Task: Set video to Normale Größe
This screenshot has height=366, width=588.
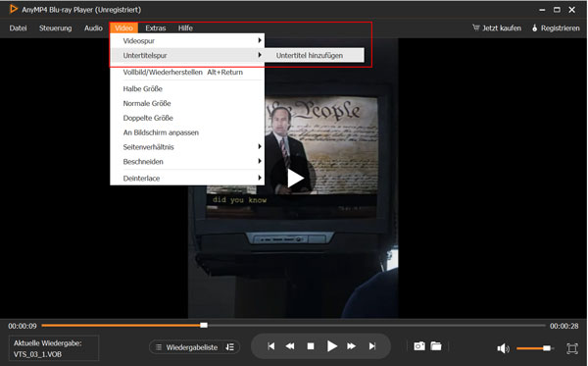Action: (187, 103)
